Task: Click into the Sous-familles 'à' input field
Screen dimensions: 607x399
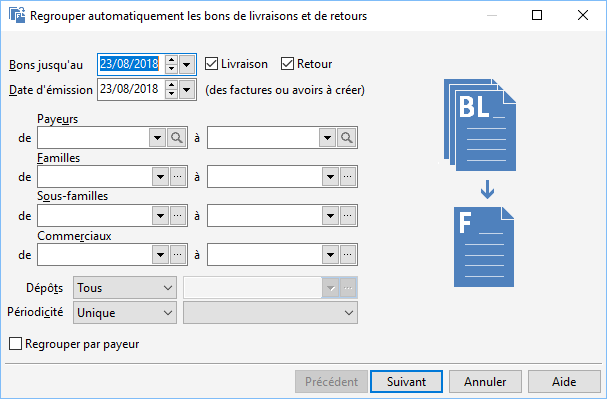Action: point(265,215)
